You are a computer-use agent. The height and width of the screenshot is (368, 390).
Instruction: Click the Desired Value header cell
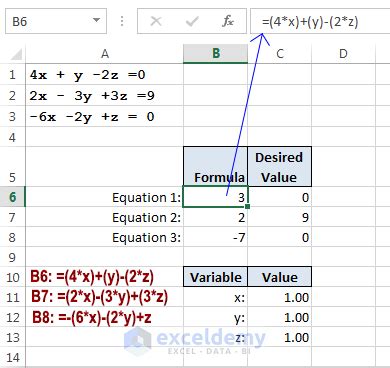[x=280, y=167]
